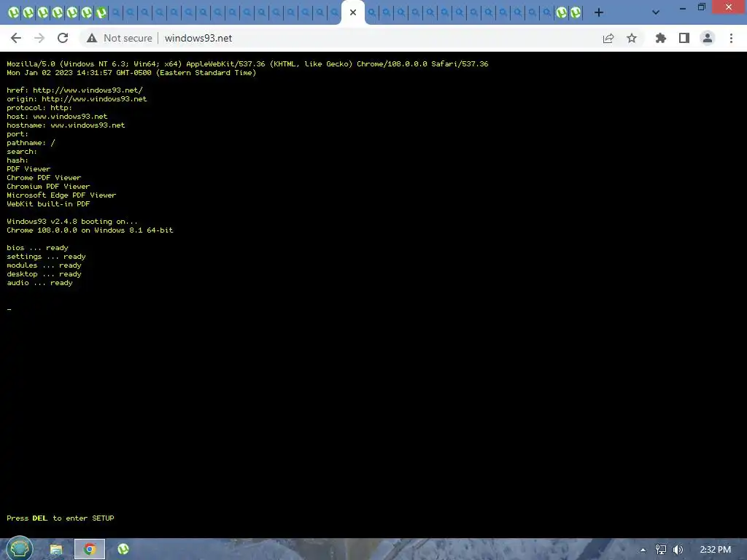
Task: Click the 2:32 PM taskbar clock
Action: pos(715,550)
